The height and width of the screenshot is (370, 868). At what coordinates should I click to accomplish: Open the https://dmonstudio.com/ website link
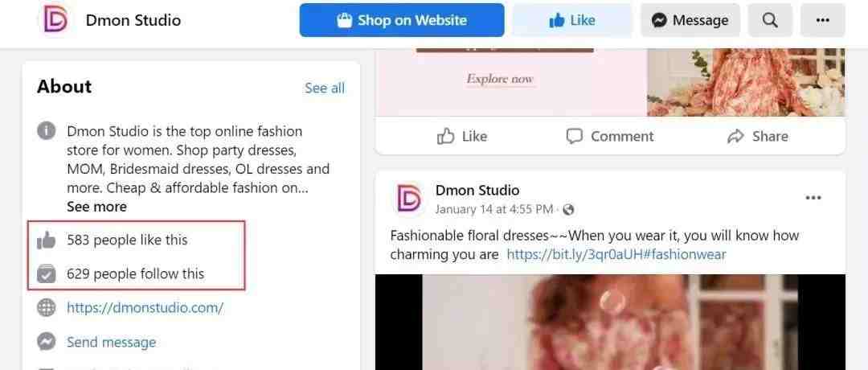pyautogui.click(x=145, y=307)
